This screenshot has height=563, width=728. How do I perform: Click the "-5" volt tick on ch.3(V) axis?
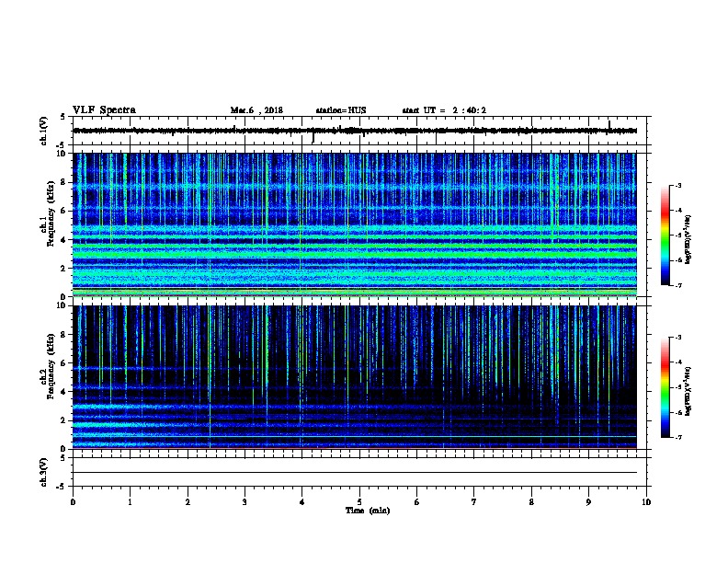pos(62,487)
